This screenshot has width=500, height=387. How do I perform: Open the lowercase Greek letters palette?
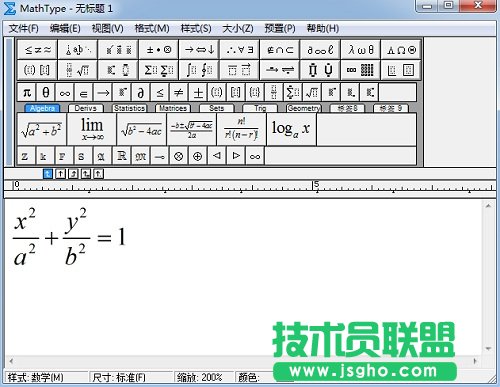point(361,50)
